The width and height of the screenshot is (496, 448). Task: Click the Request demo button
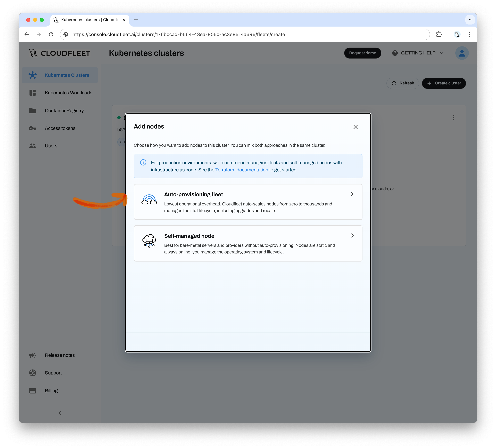pyautogui.click(x=362, y=53)
